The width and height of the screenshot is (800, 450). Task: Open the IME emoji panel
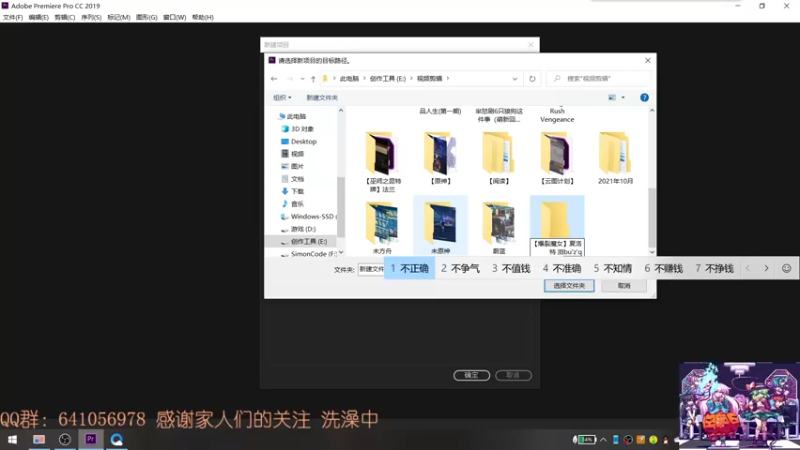click(787, 268)
